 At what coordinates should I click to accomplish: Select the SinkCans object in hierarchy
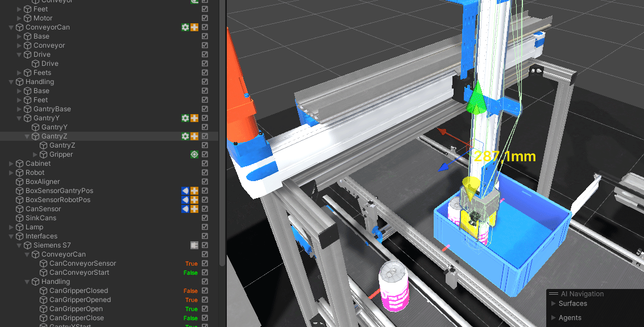40,218
